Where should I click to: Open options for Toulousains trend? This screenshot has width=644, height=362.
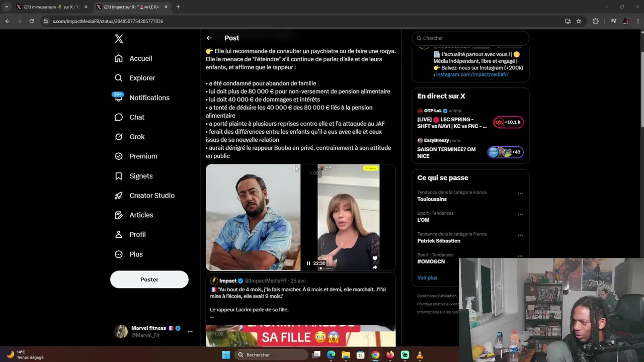[520, 194]
